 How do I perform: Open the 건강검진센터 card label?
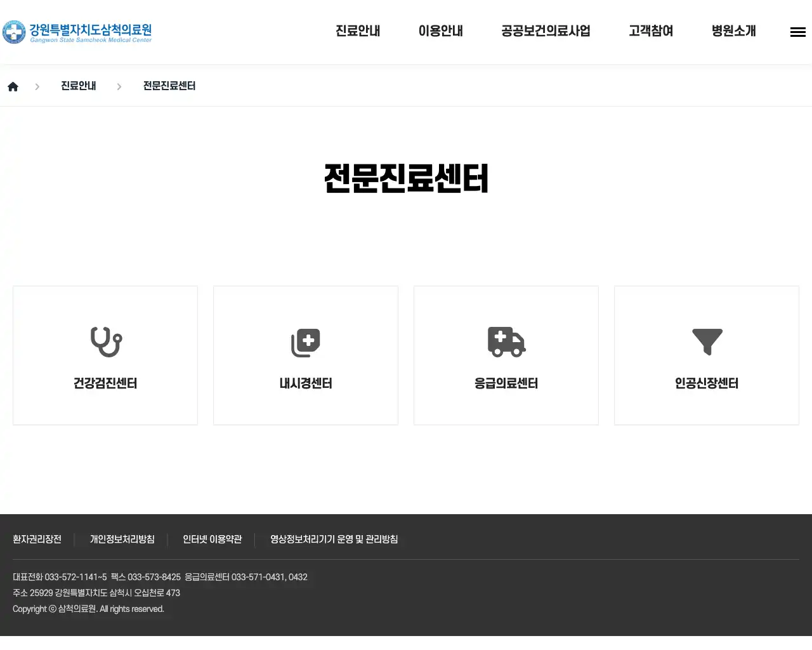point(105,383)
